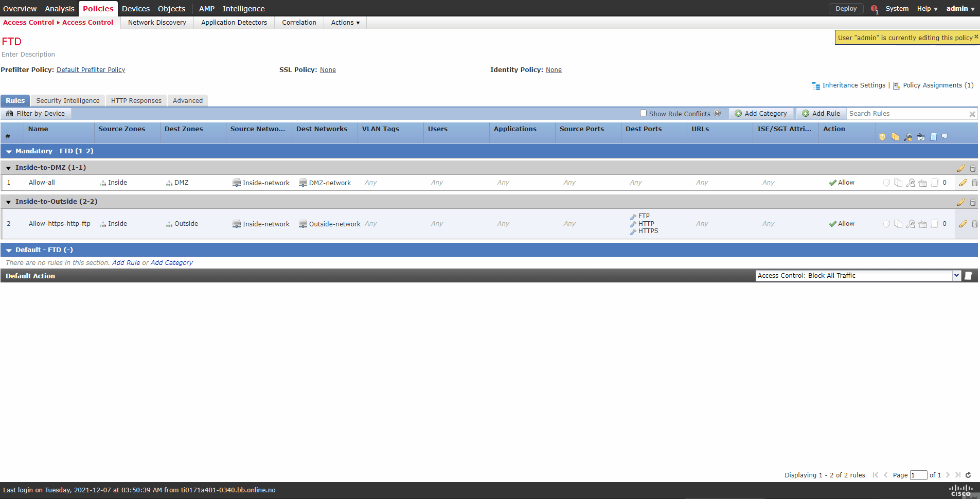
Task: Enable the Show Rule Conflicts checkbox
Action: [643, 113]
